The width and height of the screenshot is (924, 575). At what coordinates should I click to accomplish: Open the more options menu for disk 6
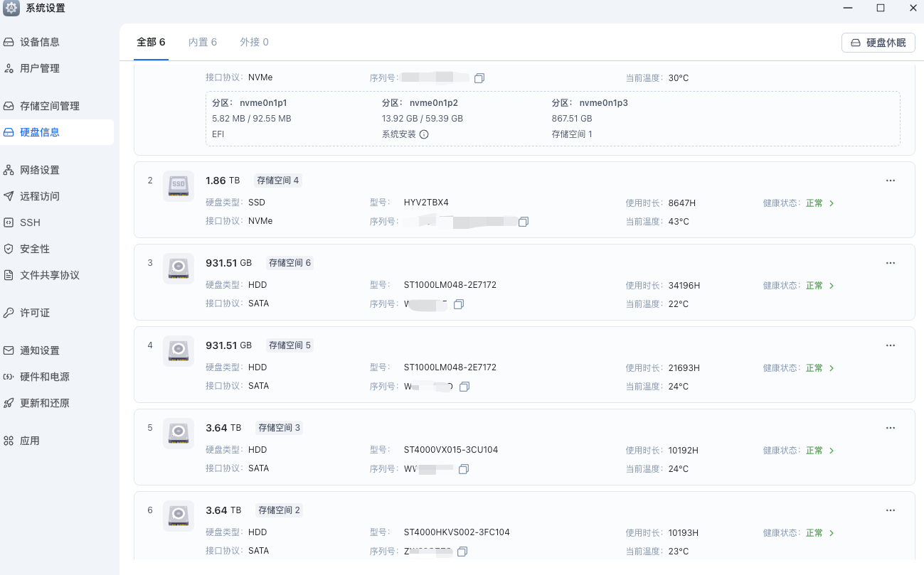point(890,510)
